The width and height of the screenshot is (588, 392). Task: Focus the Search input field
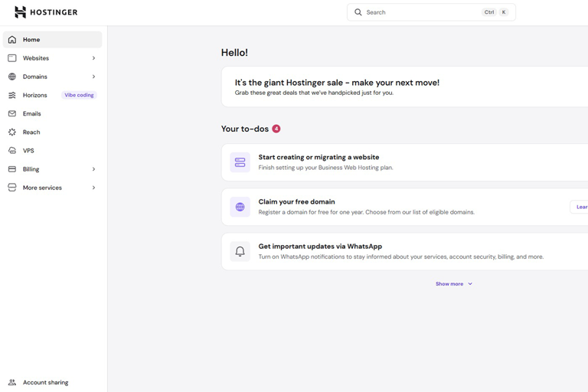pyautogui.click(x=431, y=12)
